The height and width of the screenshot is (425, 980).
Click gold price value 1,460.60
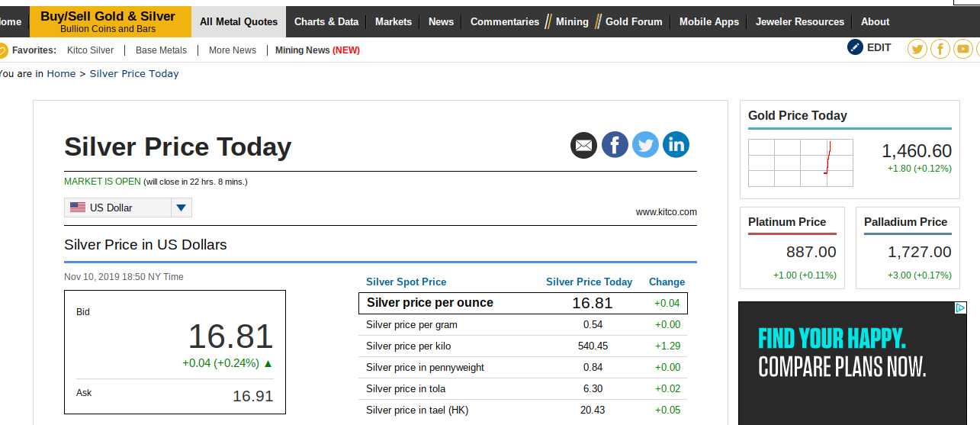(917, 151)
